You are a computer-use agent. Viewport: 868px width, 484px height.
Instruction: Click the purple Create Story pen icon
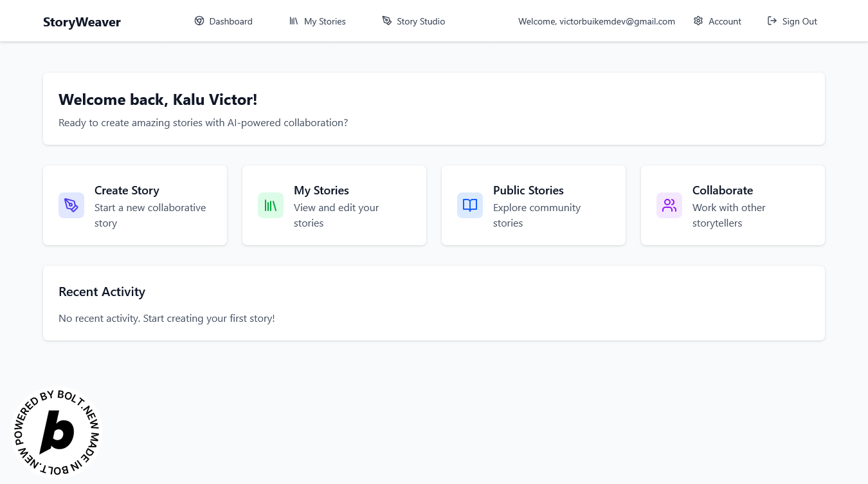(71, 205)
